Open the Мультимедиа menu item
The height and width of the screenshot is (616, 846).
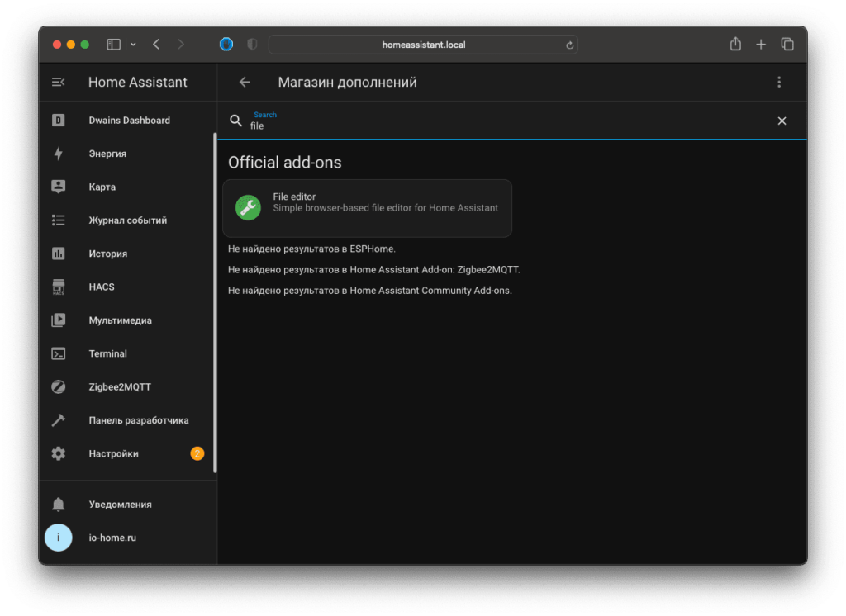coord(128,320)
